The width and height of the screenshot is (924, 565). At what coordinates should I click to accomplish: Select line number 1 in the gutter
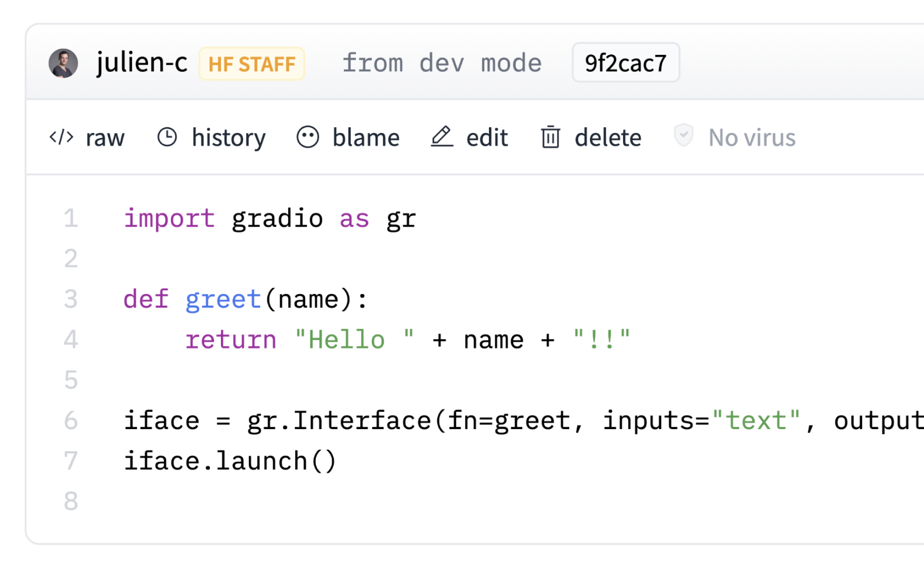(x=71, y=218)
